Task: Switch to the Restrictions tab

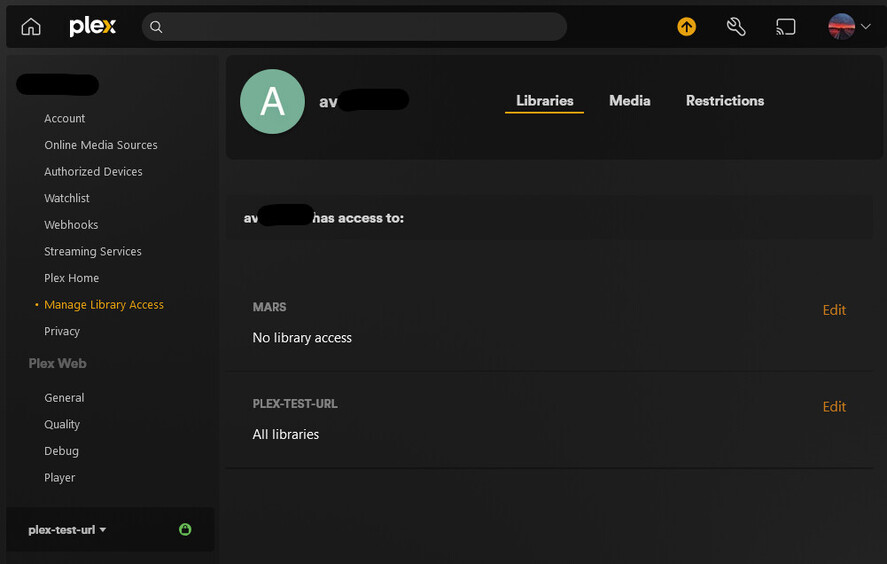Action: [725, 101]
